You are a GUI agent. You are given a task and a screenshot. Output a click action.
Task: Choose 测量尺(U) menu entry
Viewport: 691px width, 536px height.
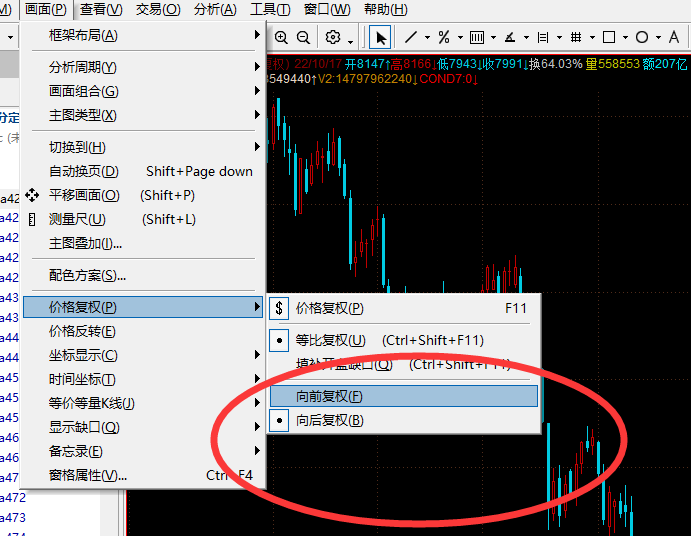[x=143, y=219]
